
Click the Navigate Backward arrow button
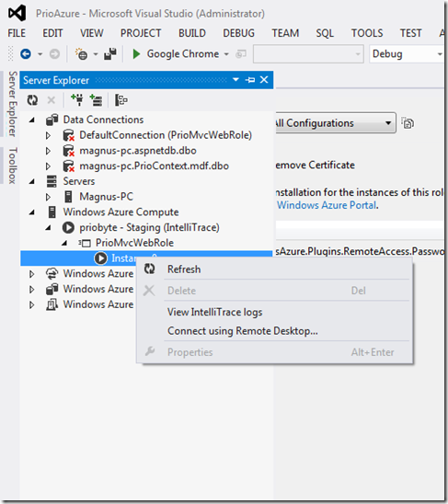click(x=26, y=54)
